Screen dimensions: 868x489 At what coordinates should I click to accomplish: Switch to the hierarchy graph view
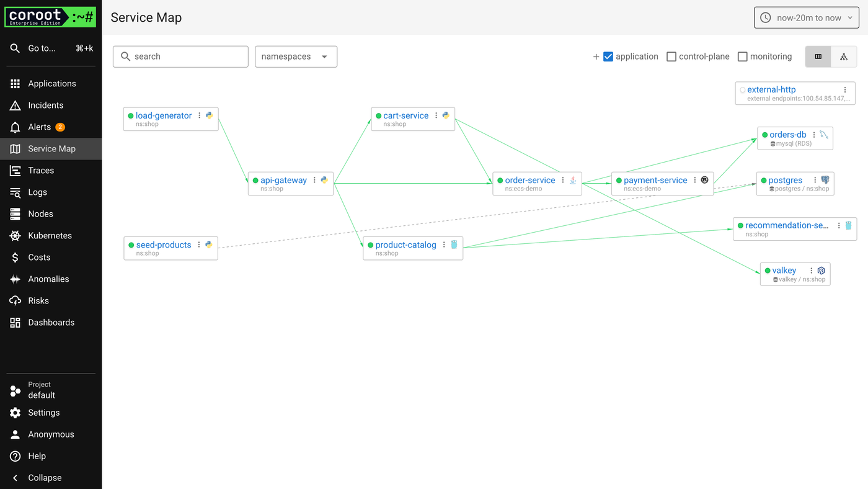[x=844, y=56]
